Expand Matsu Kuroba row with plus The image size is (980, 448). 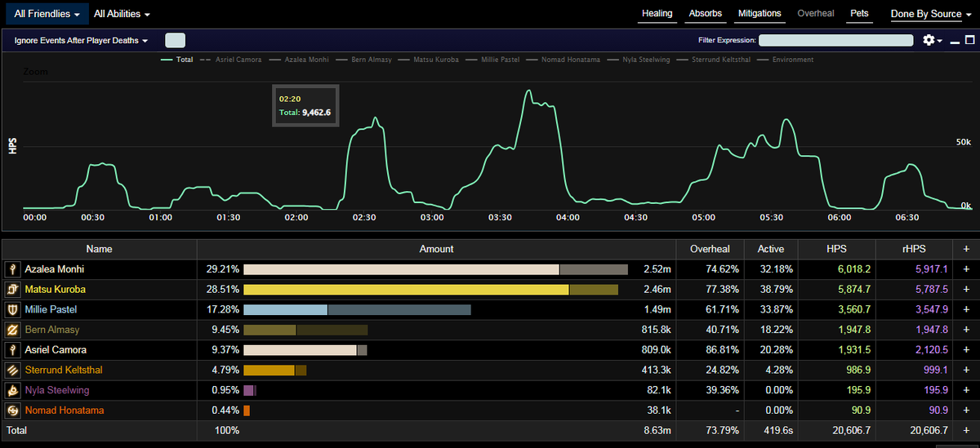tap(967, 289)
